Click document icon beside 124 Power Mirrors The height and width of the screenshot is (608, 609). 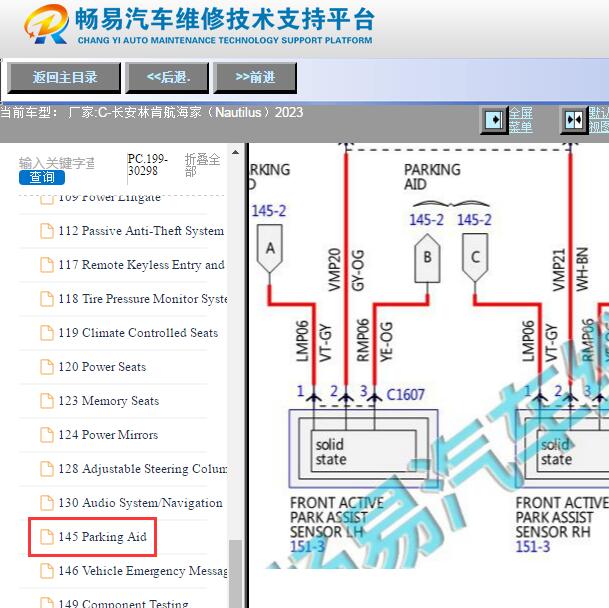pyautogui.click(x=47, y=435)
